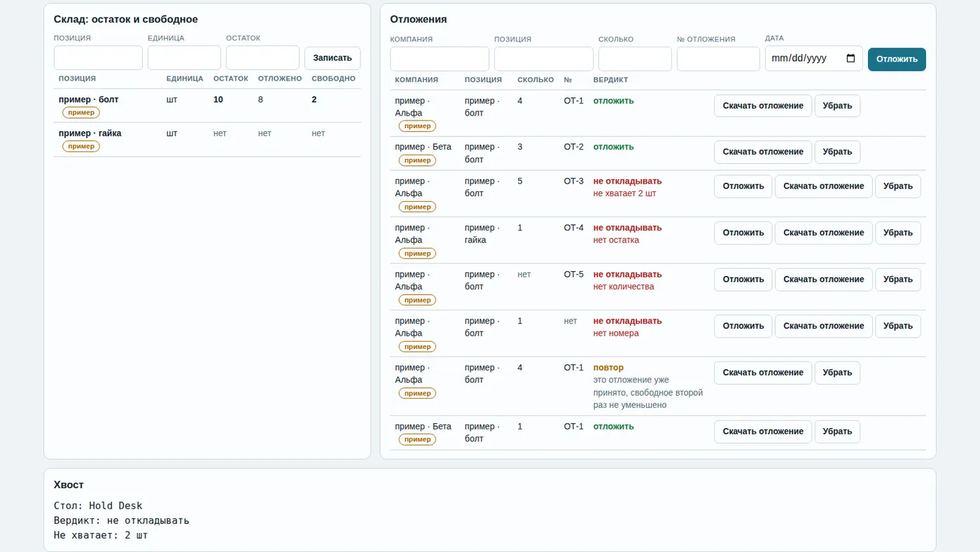
Task: Open the calendar picker icon in Дата field
Action: pyautogui.click(x=850, y=59)
